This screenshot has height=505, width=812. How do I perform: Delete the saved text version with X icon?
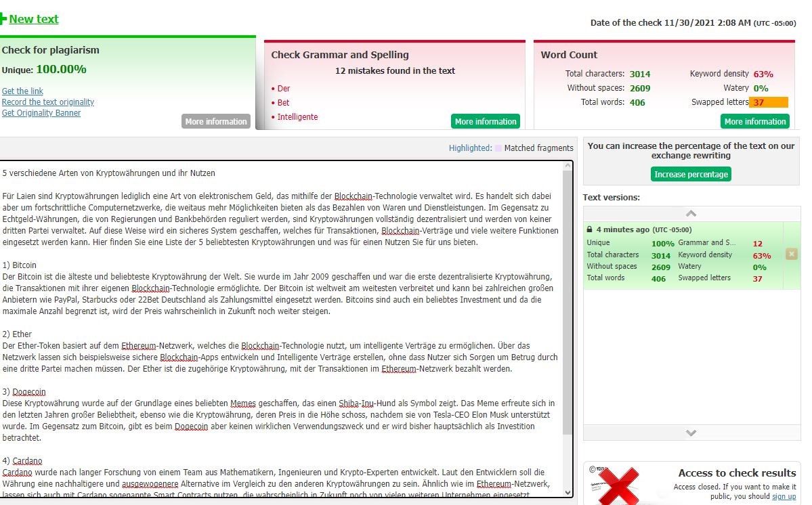coord(791,254)
